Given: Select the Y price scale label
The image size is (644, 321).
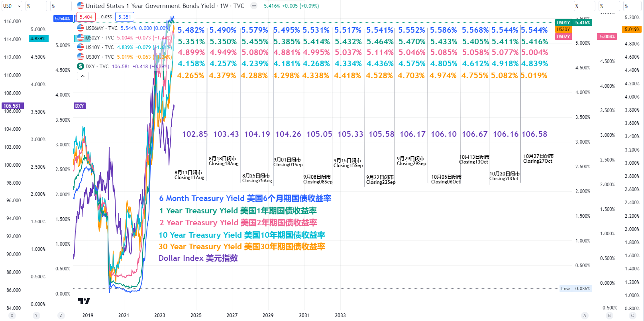Looking at the screenshot, I should (36, 315).
